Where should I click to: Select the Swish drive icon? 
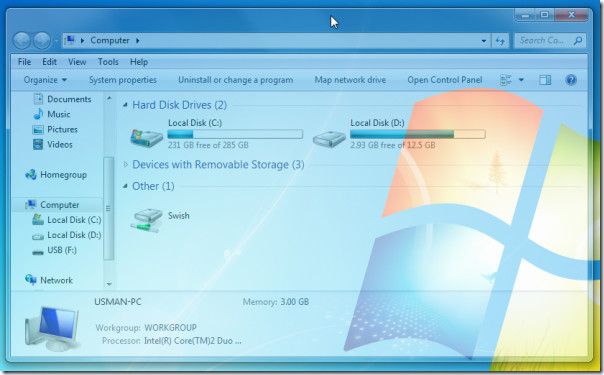tap(146, 220)
